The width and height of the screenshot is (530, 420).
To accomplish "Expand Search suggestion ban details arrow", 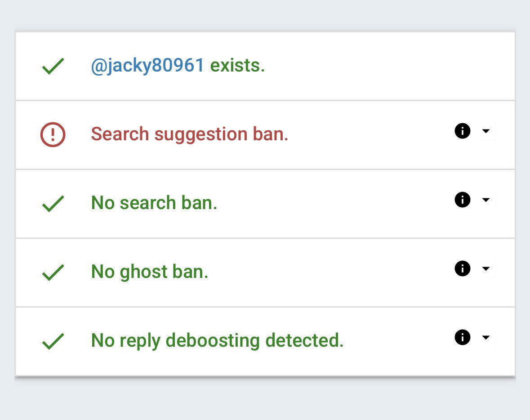I will 485,131.
